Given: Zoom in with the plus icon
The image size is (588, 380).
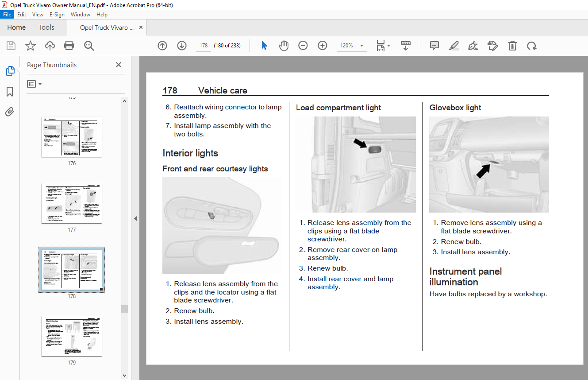Looking at the screenshot, I should pyautogui.click(x=323, y=46).
